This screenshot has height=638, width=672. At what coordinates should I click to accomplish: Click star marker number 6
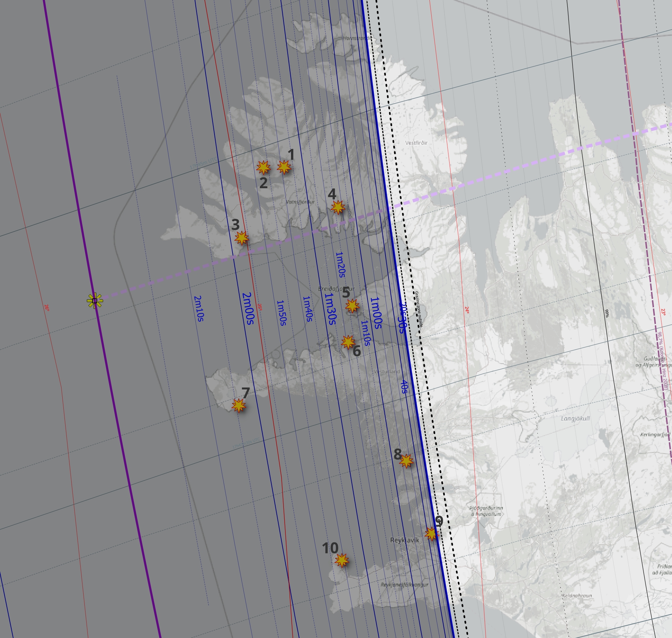pos(348,342)
